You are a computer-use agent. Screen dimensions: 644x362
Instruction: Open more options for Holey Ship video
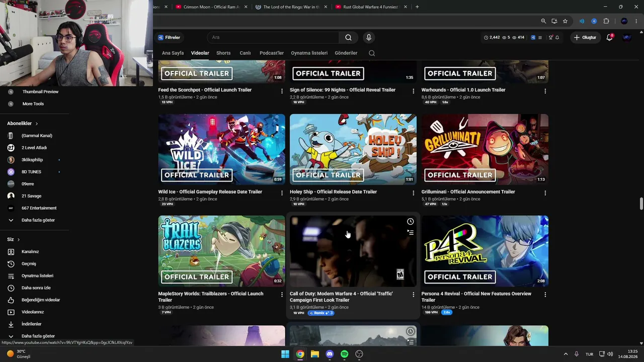click(414, 193)
